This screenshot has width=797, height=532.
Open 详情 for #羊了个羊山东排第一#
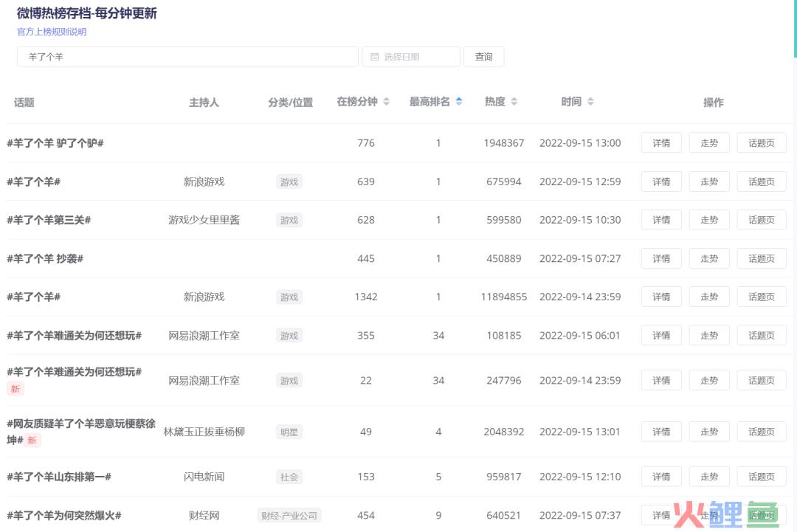(x=661, y=477)
